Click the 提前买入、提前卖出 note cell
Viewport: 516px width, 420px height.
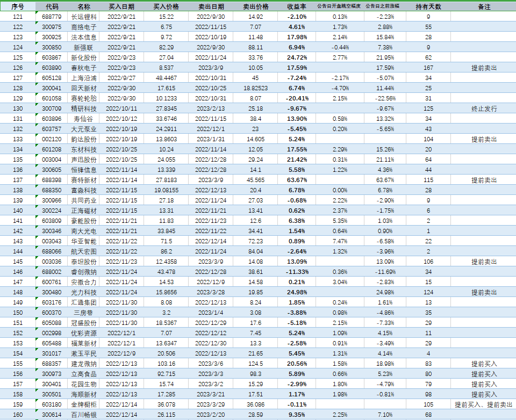point(484,404)
